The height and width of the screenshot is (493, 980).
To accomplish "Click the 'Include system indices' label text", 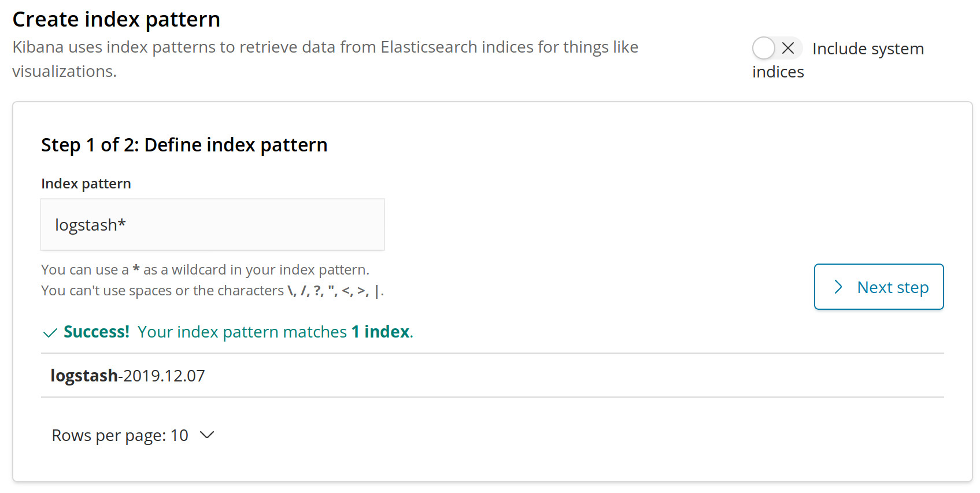I will (838, 60).
